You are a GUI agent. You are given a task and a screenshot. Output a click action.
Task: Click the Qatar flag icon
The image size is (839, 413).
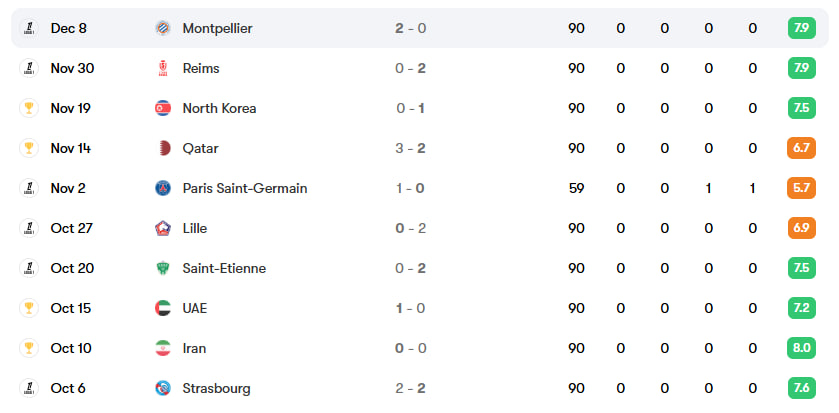pyautogui.click(x=163, y=148)
